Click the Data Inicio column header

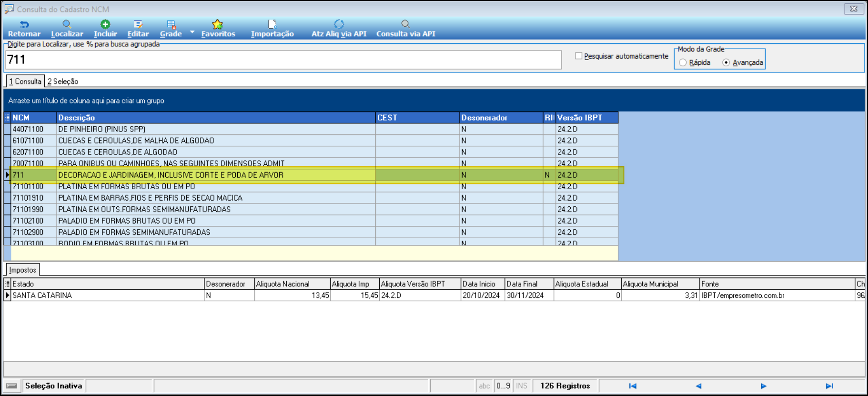tap(483, 284)
